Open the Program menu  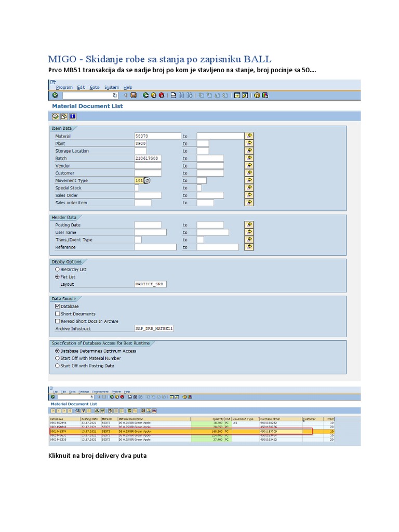click(64, 87)
